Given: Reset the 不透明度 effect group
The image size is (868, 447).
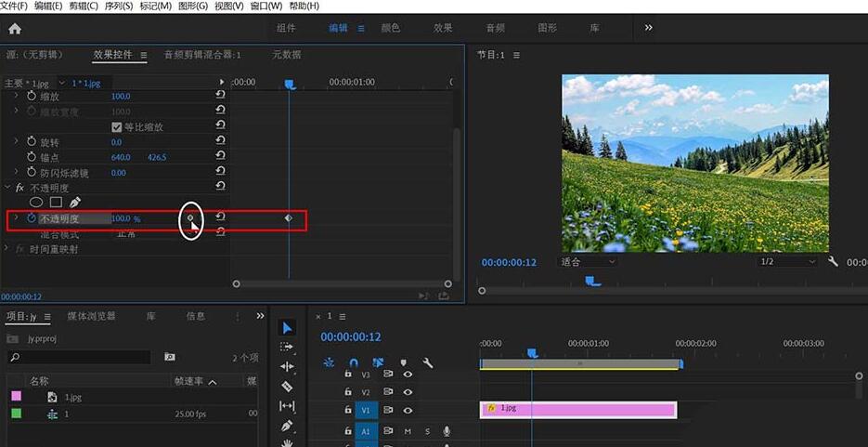Looking at the screenshot, I should 220,187.
